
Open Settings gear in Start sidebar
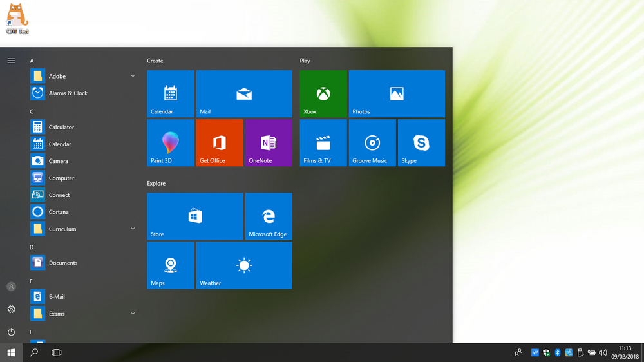point(11,309)
